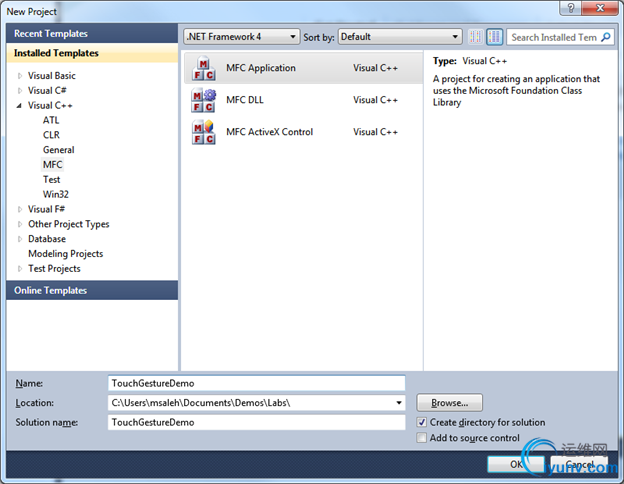Viewport: 624px width, 484px height.
Task: Click the Name text field
Action: click(x=257, y=383)
